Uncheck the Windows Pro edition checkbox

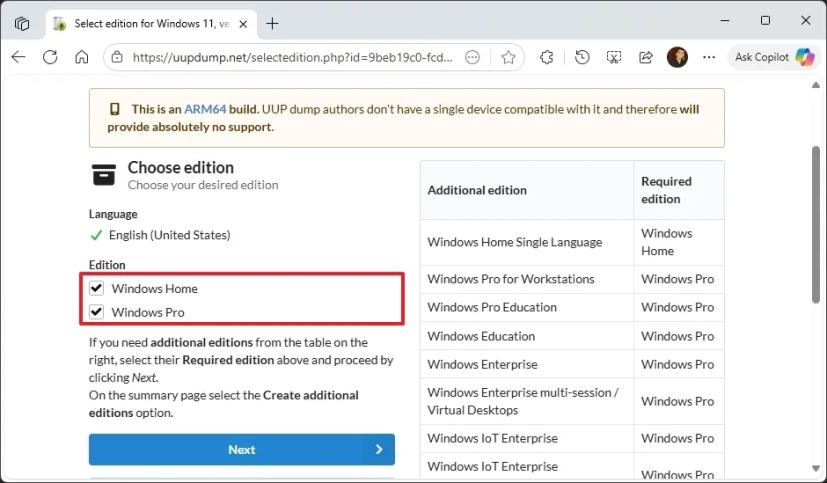97,312
